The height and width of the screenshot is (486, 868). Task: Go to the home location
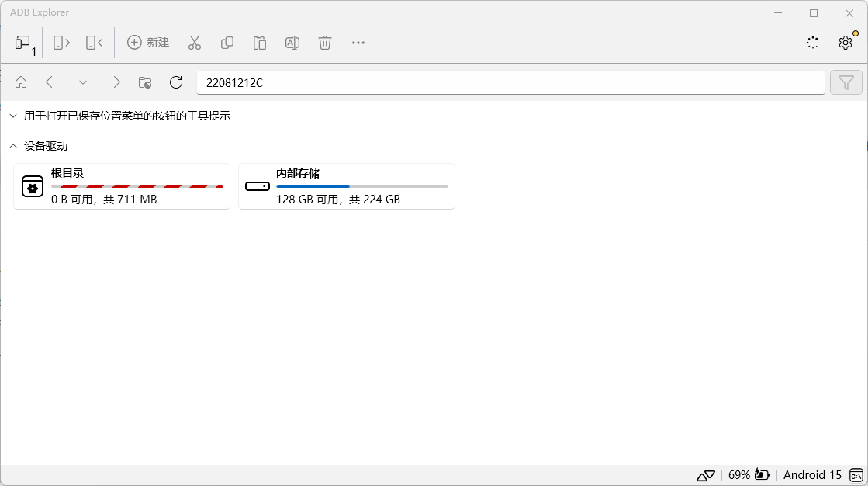pyautogui.click(x=21, y=82)
